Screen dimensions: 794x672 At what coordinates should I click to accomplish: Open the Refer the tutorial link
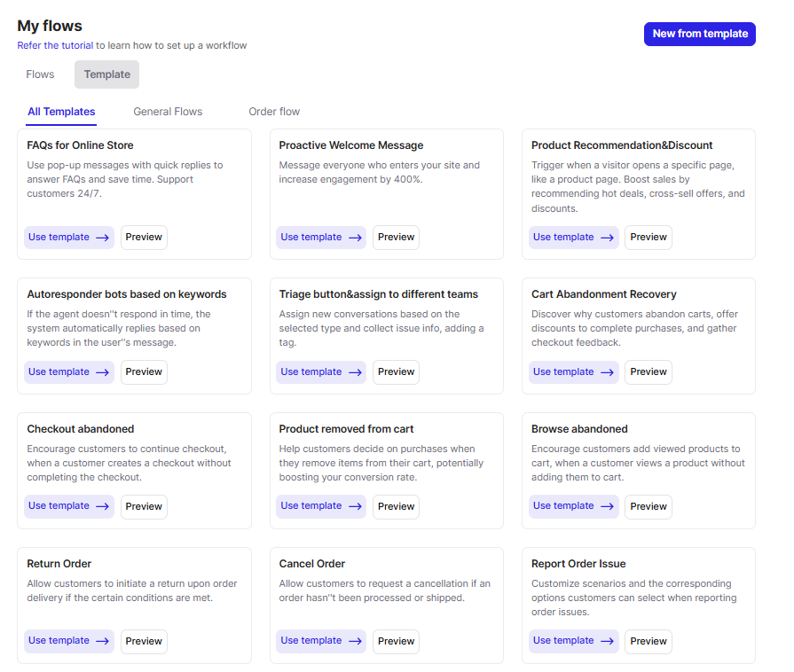pyautogui.click(x=55, y=45)
